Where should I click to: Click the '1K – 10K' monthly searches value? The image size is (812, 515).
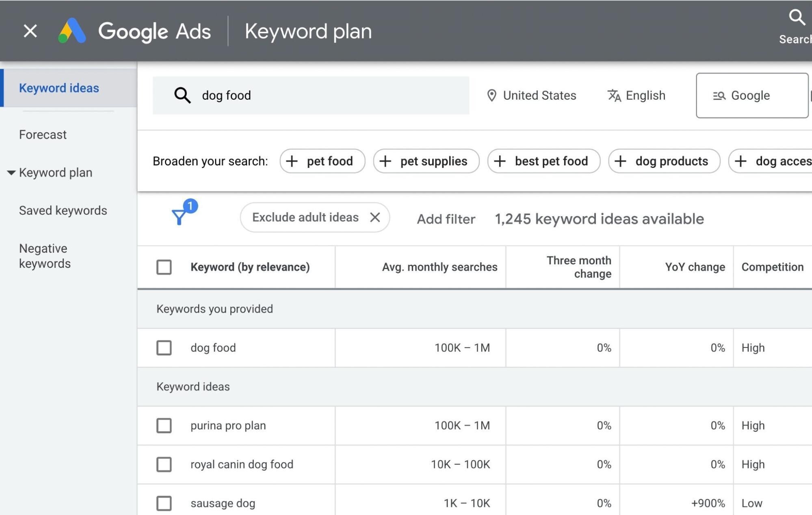click(x=467, y=503)
